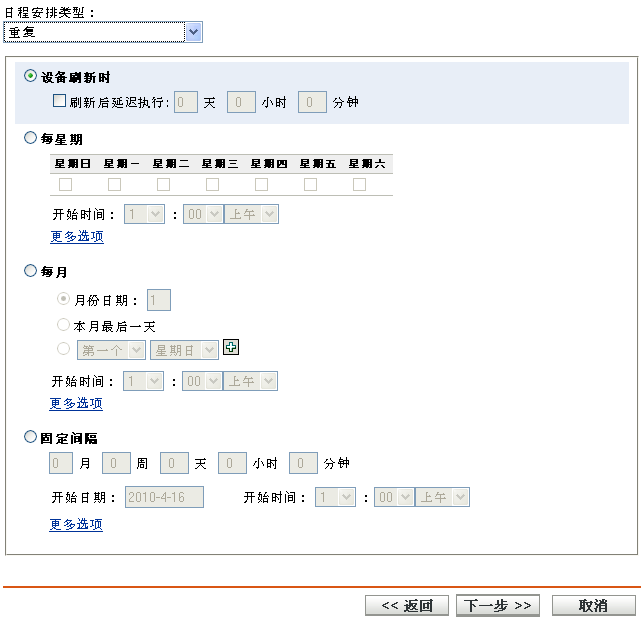
Task: Open fixed interval 上午 AM/PM dropdown
Action: coord(443,497)
